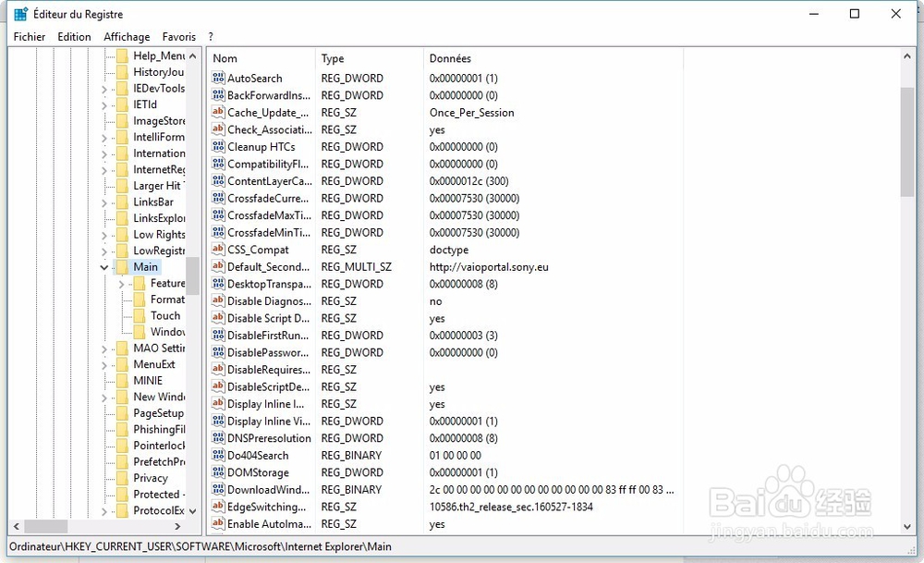924x563 pixels.
Task: Expand the MAO Settings key
Action: pos(104,349)
